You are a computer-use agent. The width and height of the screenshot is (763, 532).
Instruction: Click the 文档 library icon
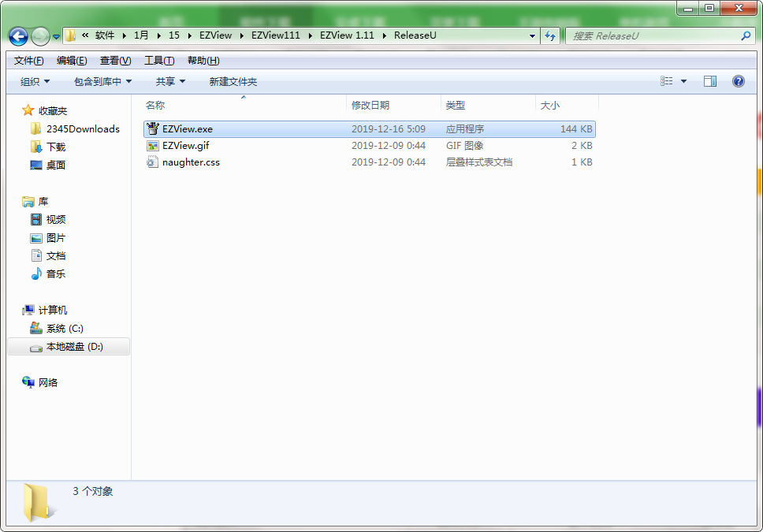click(36, 255)
